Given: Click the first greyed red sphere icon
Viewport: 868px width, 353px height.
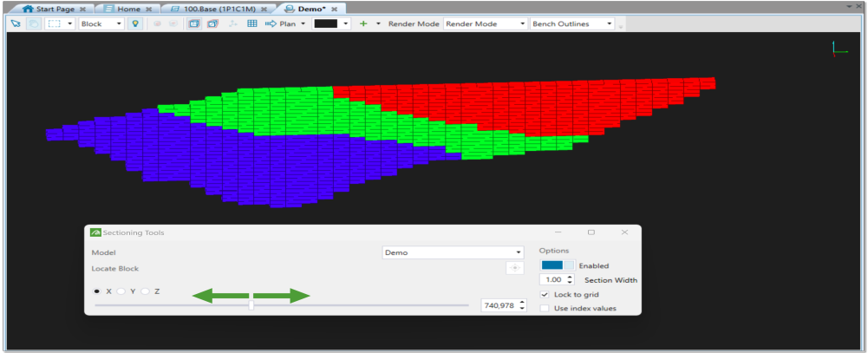Looking at the screenshot, I should [x=157, y=24].
